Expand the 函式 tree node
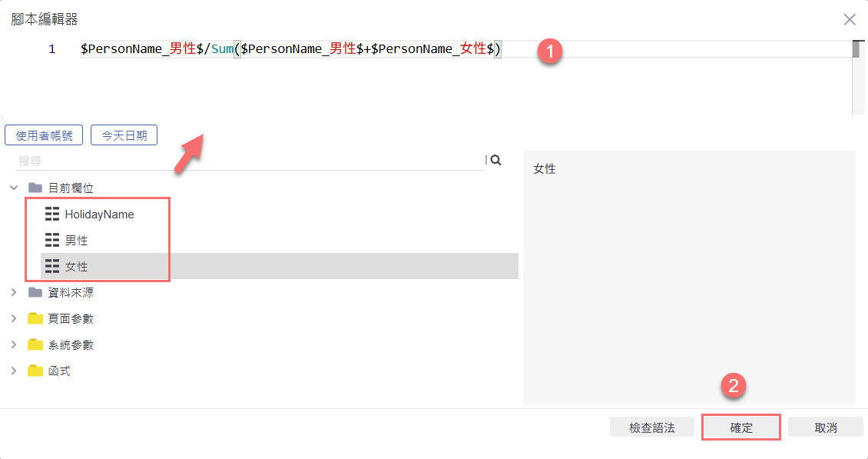Viewport: 868px width, 459px height. click(x=14, y=371)
